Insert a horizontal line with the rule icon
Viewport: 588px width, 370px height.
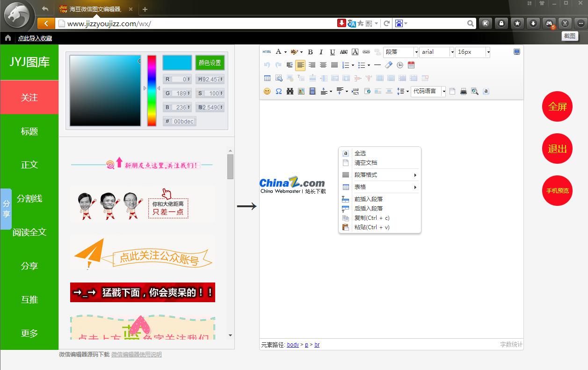point(377,65)
